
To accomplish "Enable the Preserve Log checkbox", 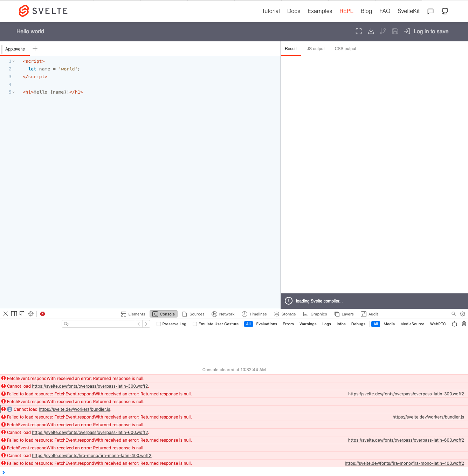I will (158, 324).
